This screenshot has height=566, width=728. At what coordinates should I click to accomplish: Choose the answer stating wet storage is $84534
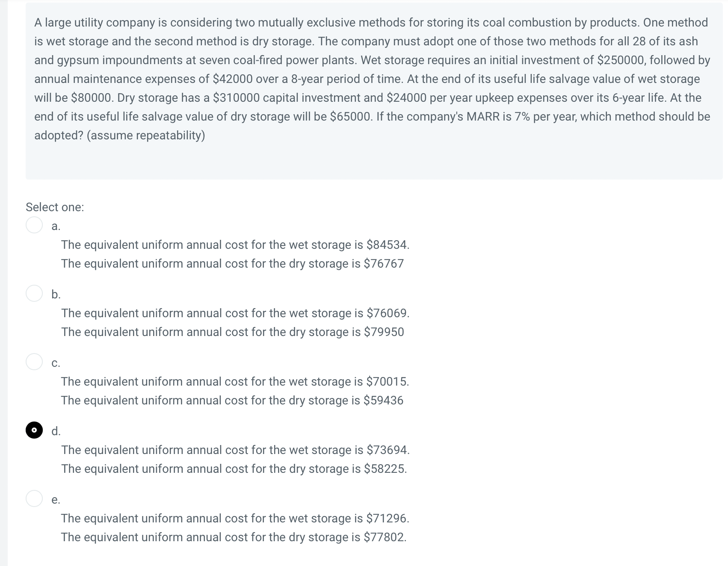point(235,245)
